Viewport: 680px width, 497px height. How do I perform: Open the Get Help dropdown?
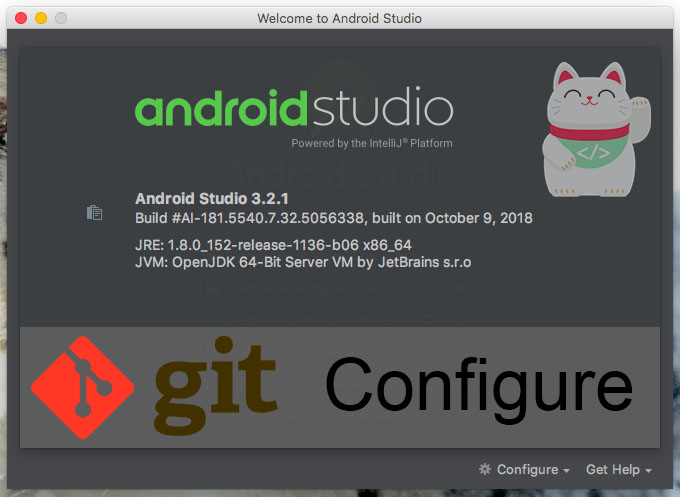[618, 469]
